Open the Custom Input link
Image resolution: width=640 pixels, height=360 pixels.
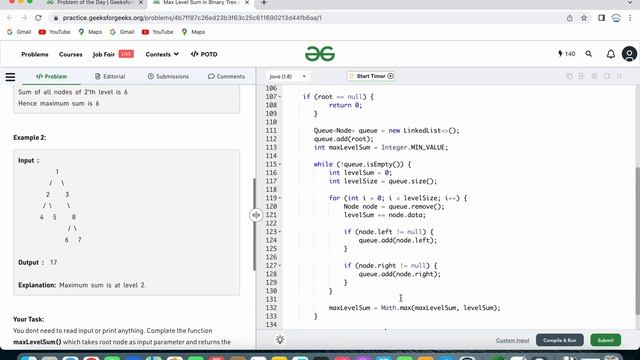[x=513, y=340]
